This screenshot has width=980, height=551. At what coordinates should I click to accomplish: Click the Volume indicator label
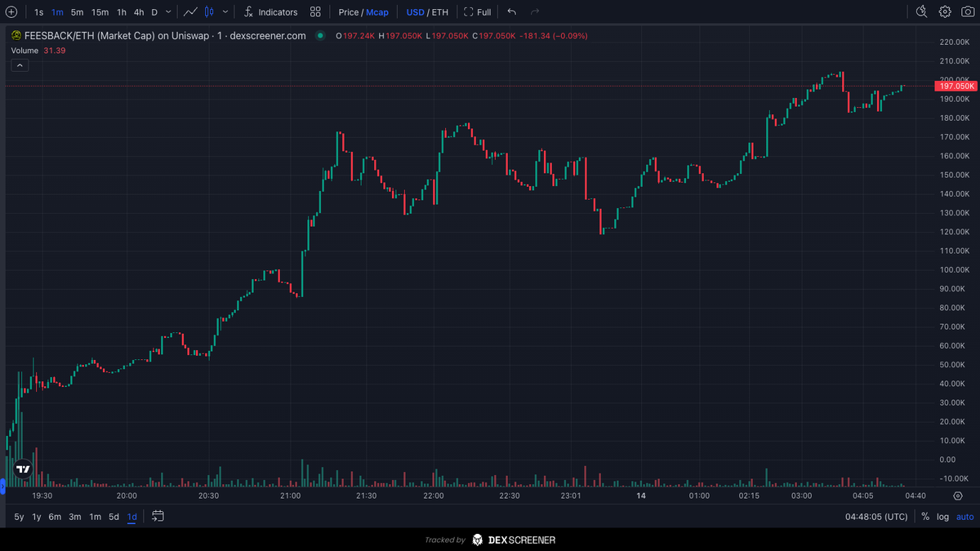tap(24, 51)
